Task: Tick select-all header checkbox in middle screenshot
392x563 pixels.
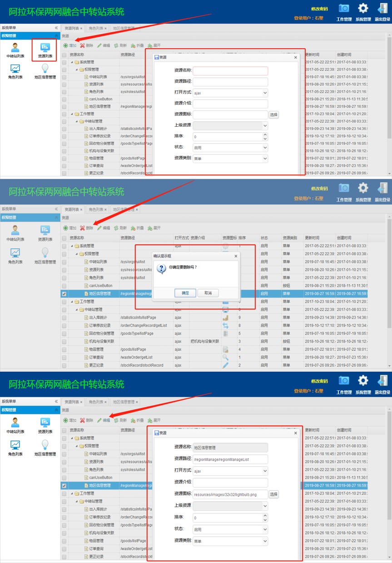Action: click(64, 238)
